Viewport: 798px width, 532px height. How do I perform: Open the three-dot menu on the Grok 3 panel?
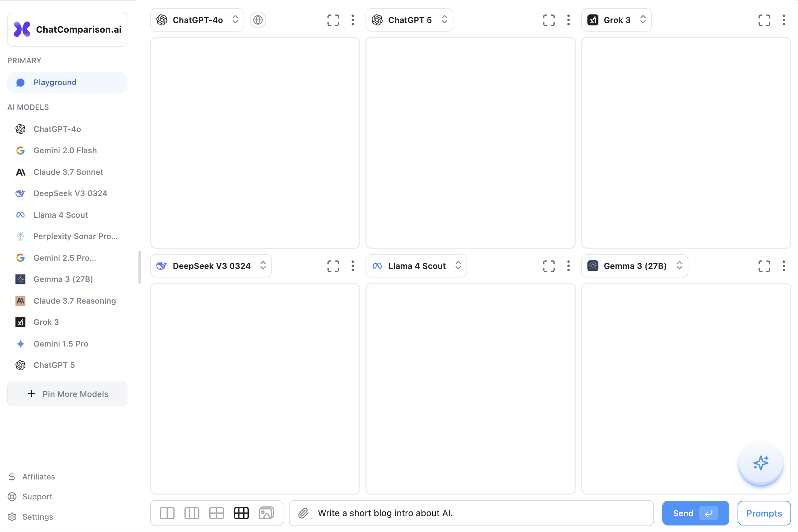point(784,20)
